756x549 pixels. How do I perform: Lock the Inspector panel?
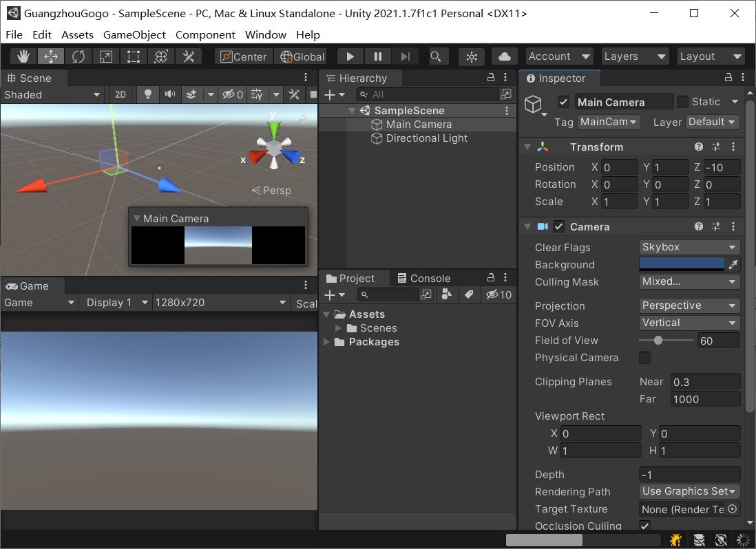(x=728, y=77)
